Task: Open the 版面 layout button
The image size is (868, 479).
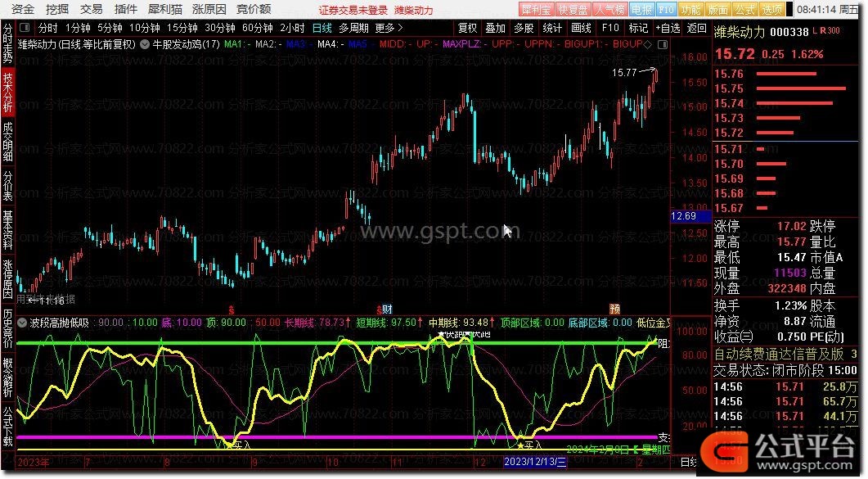Action: (x=718, y=9)
